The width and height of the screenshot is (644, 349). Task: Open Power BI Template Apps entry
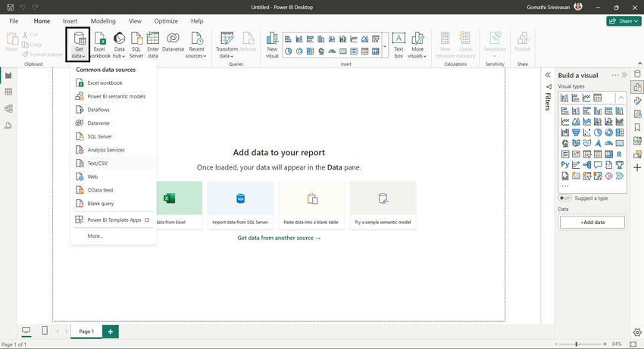click(x=114, y=220)
